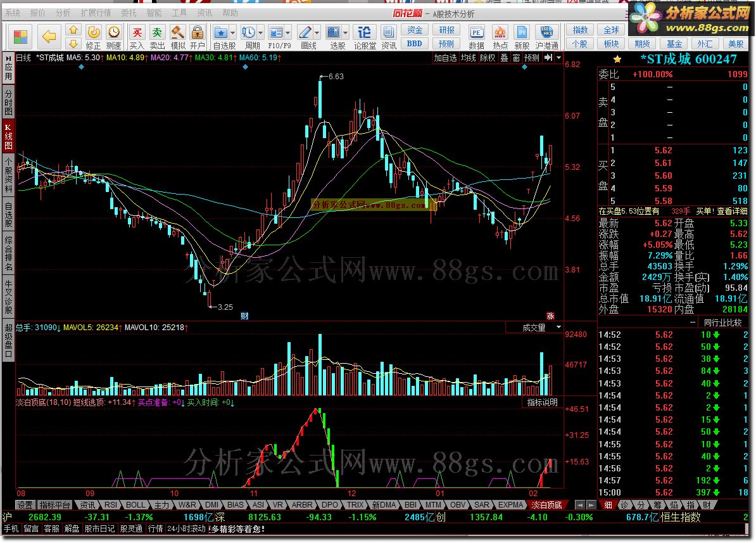This screenshot has width=756, height=543.
Task: Go back with the yellow left arrow
Action: point(49,37)
